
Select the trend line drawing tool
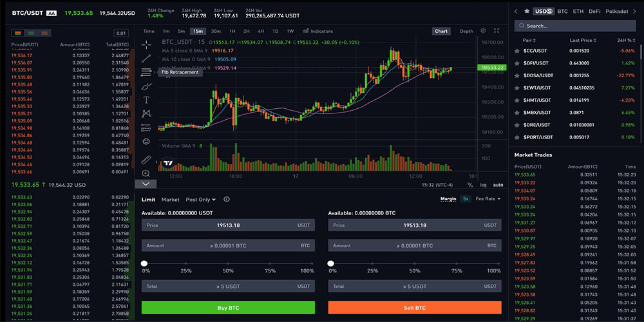click(x=146, y=59)
